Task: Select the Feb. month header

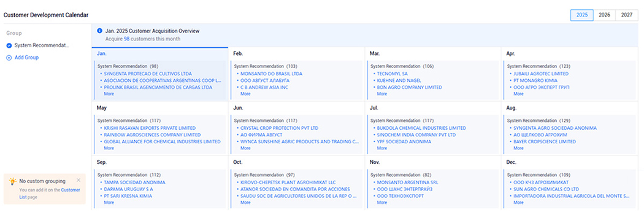Action: click(x=238, y=54)
